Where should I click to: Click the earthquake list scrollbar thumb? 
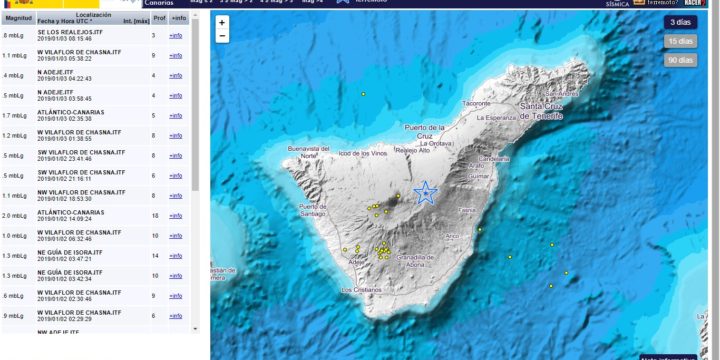195,105
